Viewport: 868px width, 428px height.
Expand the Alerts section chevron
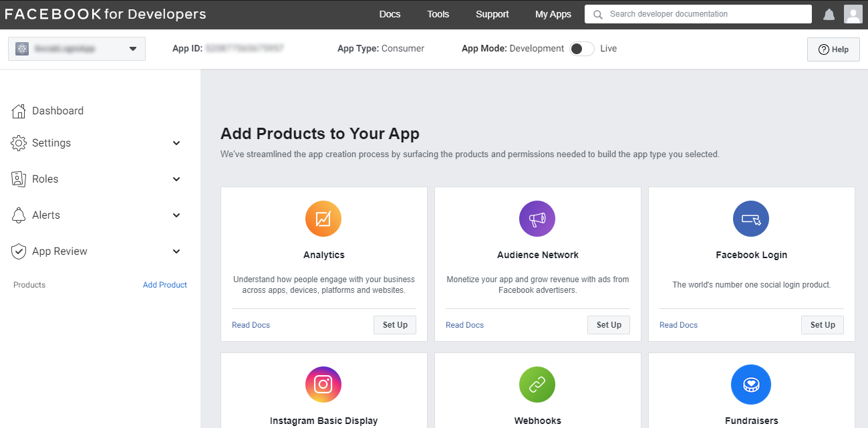click(176, 215)
